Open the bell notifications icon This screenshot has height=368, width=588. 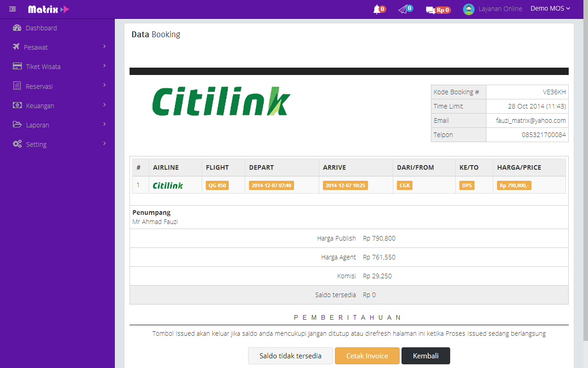click(x=377, y=9)
